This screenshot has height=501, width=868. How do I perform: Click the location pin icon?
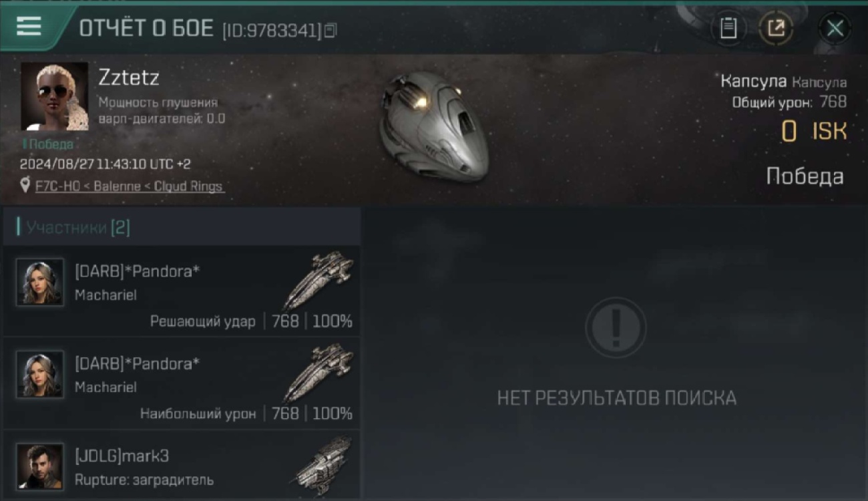click(x=25, y=185)
